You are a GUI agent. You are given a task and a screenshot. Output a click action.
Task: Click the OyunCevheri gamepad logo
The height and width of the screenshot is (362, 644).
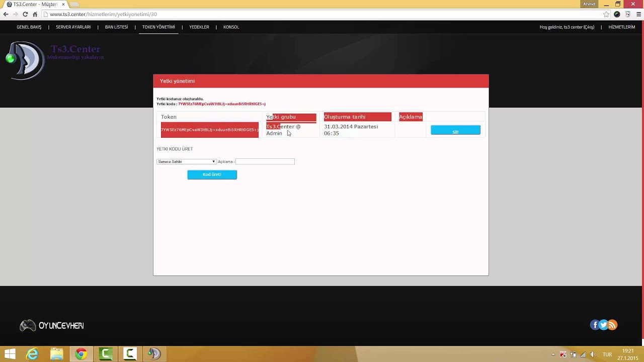(52, 326)
